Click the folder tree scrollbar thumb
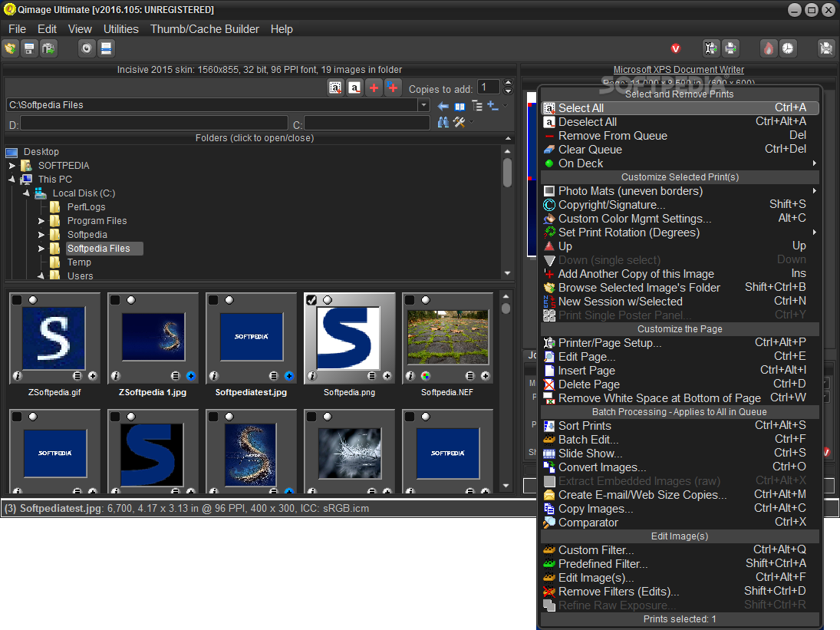Image resolution: width=840 pixels, height=630 pixels. point(507,173)
